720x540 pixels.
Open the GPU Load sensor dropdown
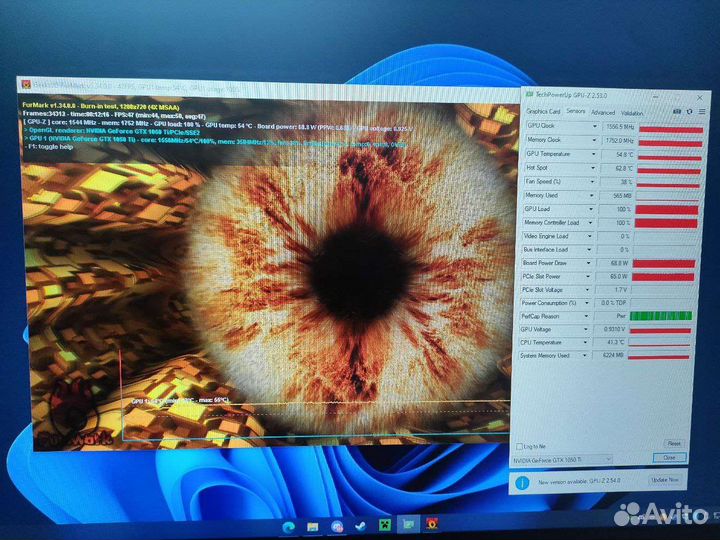pyautogui.click(x=591, y=209)
